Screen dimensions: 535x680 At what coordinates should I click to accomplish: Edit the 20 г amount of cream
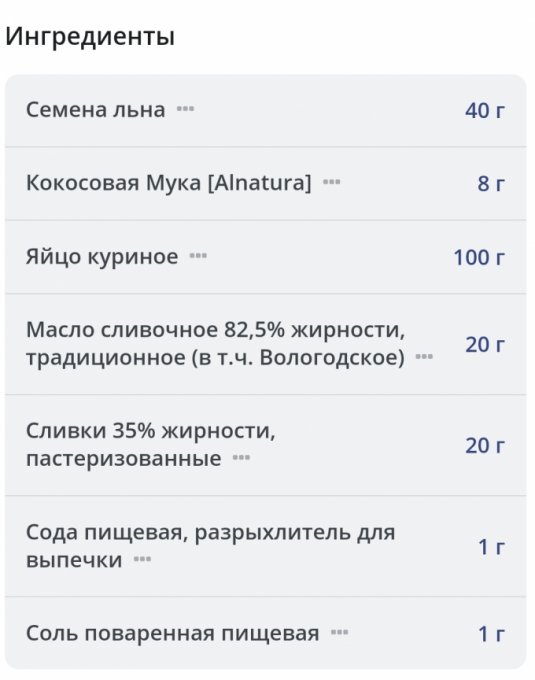(485, 445)
